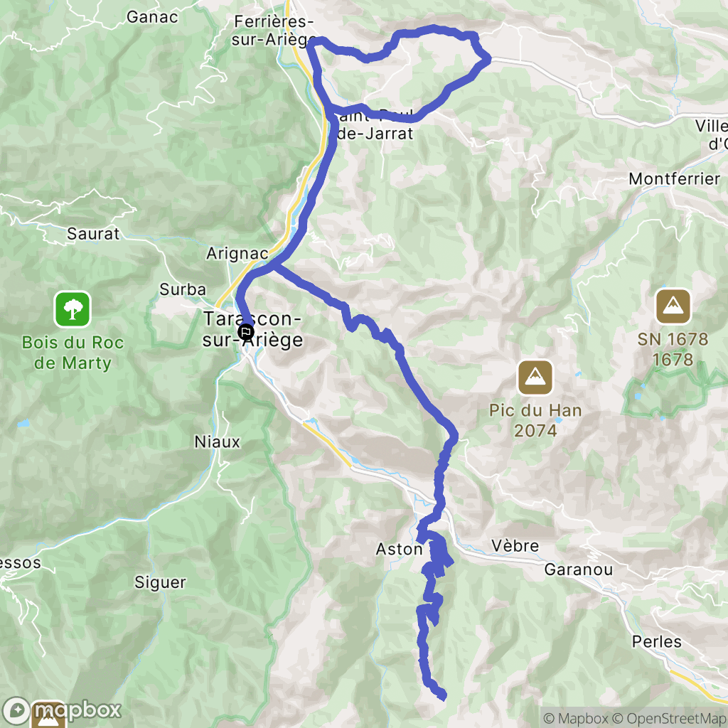Select the Montferrier town label

(x=674, y=178)
